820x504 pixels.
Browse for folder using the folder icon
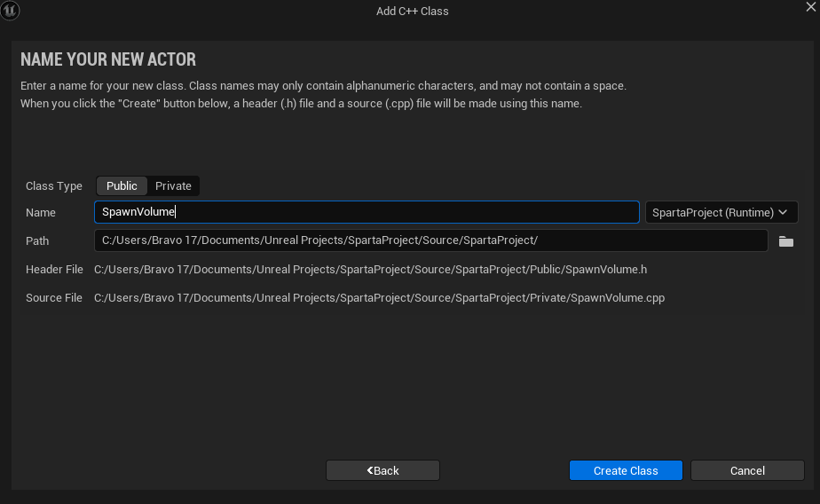[786, 241]
